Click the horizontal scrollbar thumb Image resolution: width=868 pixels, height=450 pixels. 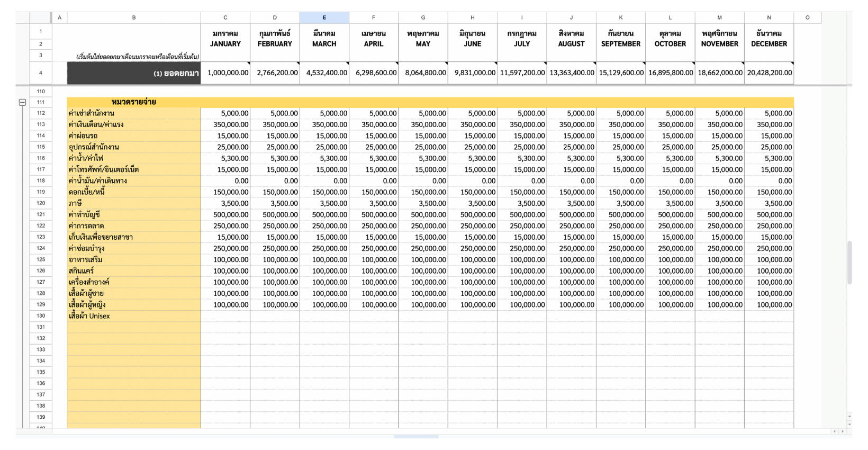click(416, 437)
